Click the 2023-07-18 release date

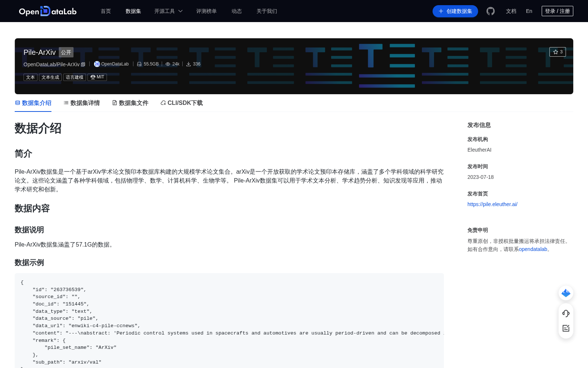click(481, 177)
